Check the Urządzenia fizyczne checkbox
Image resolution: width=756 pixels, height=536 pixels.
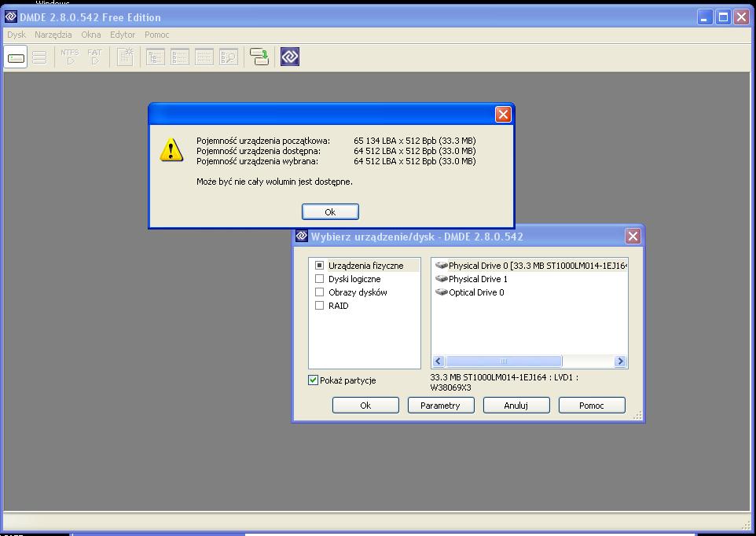coord(319,265)
